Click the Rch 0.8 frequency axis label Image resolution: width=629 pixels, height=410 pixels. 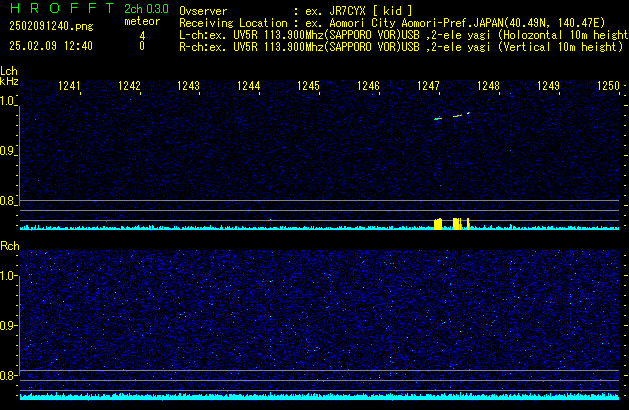[x=7, y=375]
